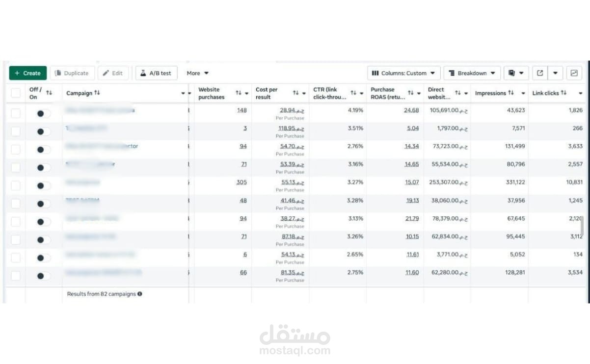Open Website purchases column options arrow
Screen dimensions: 590x364
point(246,93)
